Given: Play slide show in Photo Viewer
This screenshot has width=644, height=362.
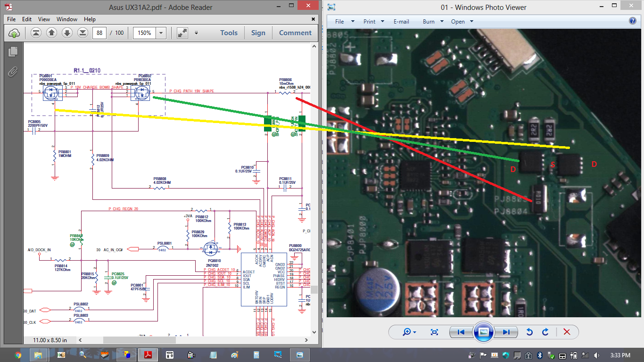Looking at the screenshot, I should [483, 332].
